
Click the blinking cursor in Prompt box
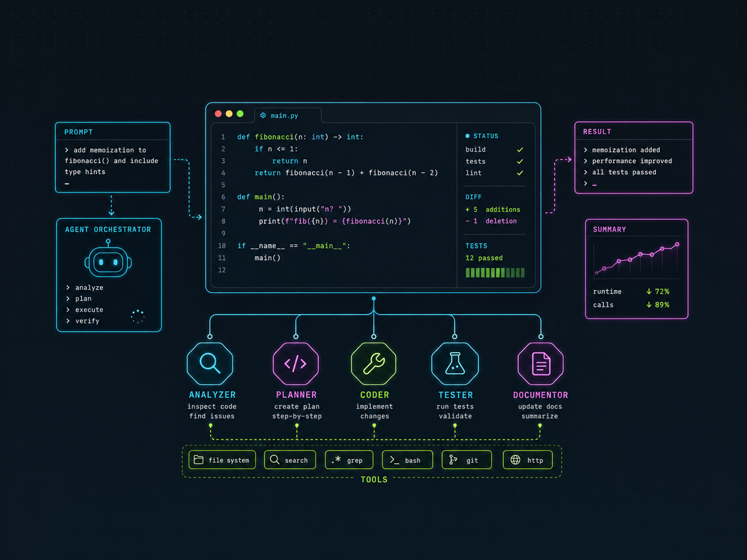(x=67, y=185)
